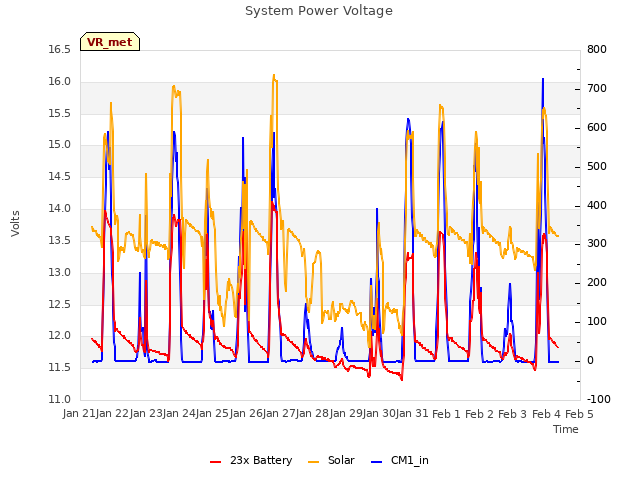The image size is (640, 480).
Task: Click the -100 right axis value
Action: pyautogui.click(x=599, y=400)
